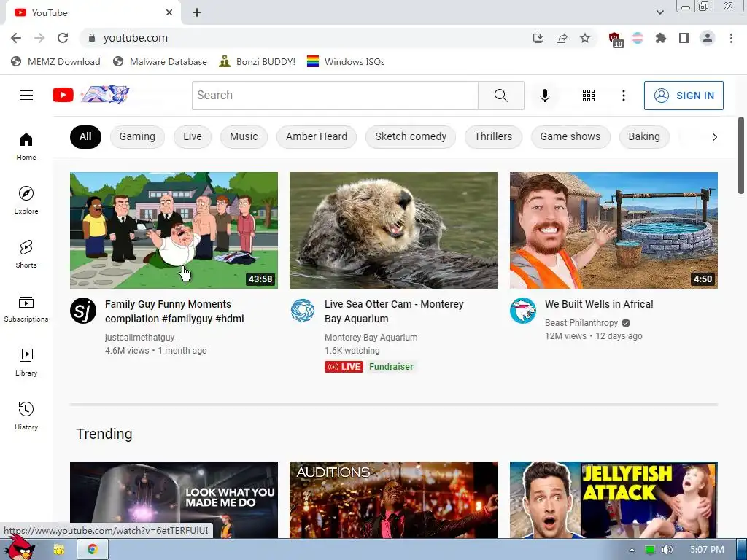
Task: Open the YouTube hamburger guide menu
Action: pos(26,96)
